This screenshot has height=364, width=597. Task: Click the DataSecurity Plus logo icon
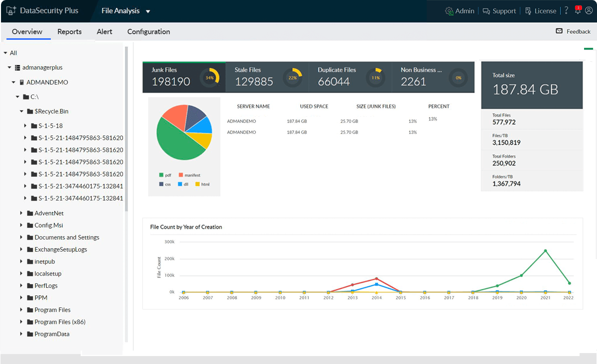[x=11, y=10]
